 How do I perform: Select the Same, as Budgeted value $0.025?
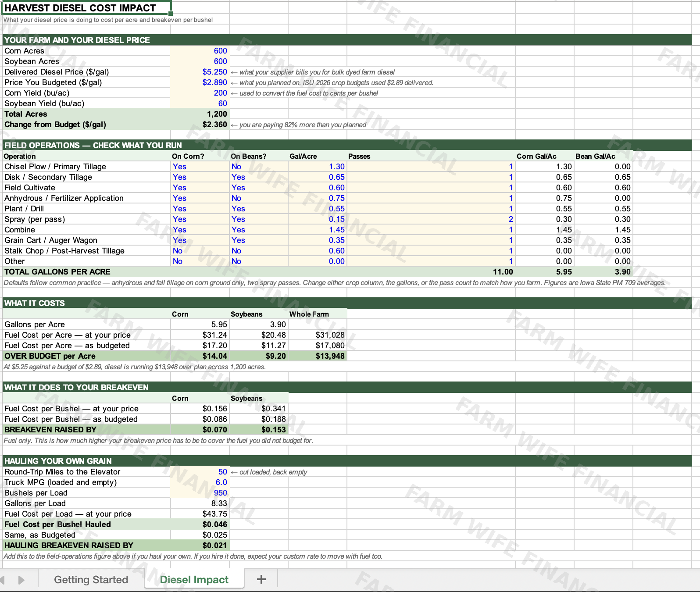(200, 535)
